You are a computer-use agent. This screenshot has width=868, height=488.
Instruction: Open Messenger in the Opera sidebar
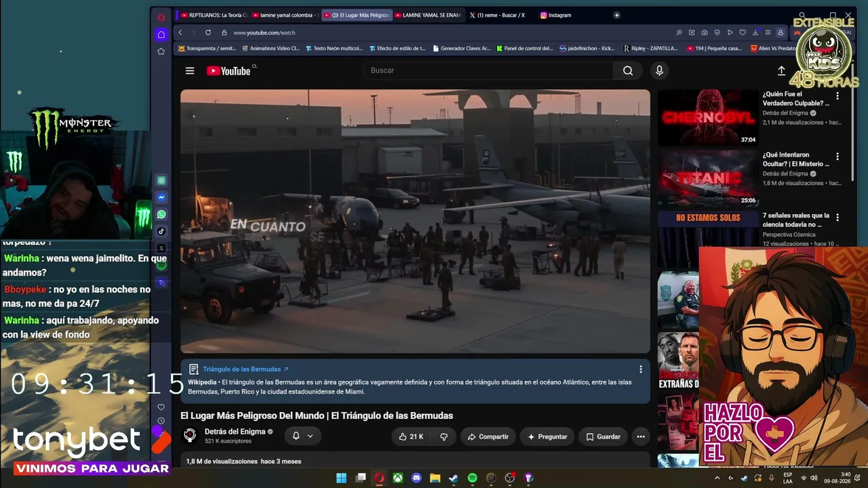point(161,198)
